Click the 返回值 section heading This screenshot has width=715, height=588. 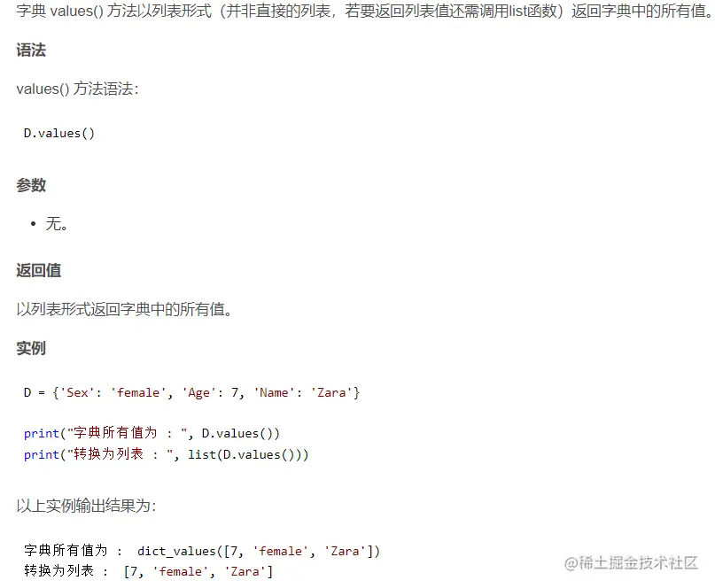38,270
